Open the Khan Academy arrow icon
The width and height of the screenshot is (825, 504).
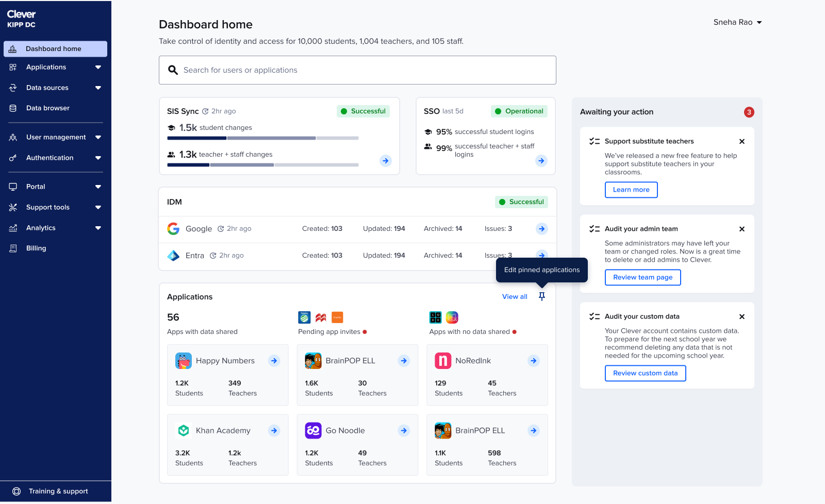tap(274, 430)
